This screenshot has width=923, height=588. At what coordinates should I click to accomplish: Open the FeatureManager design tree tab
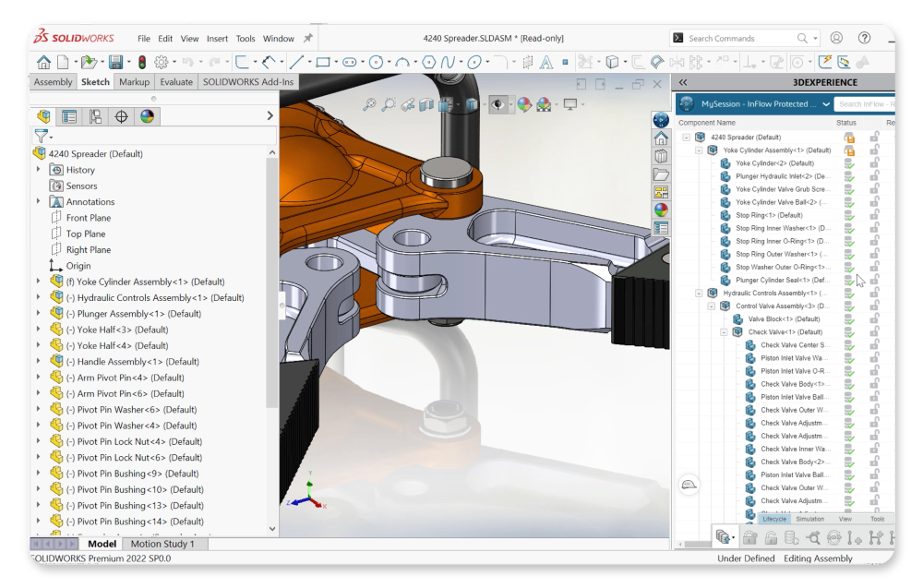pyautogui.click(x=43, y=116)
